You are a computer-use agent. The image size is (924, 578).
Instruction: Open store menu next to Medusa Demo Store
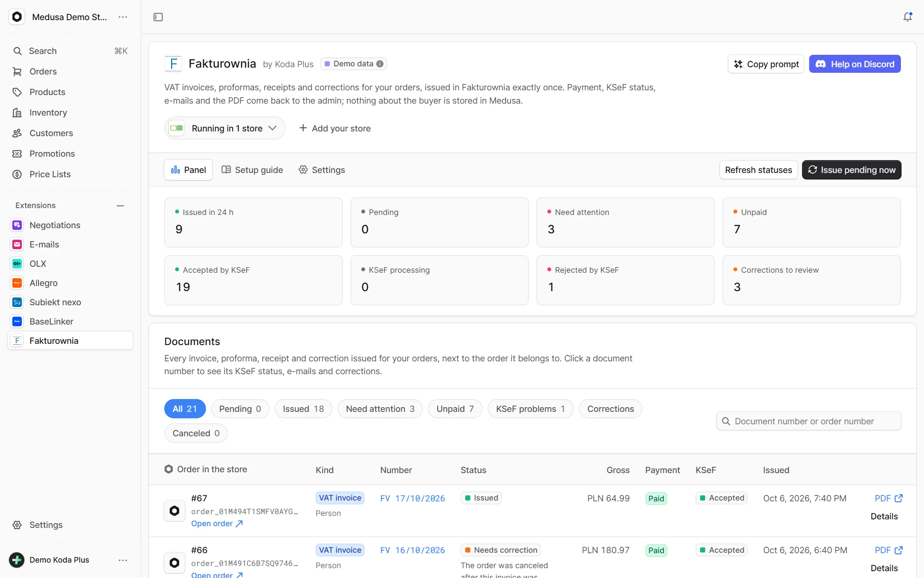(123, 17)
